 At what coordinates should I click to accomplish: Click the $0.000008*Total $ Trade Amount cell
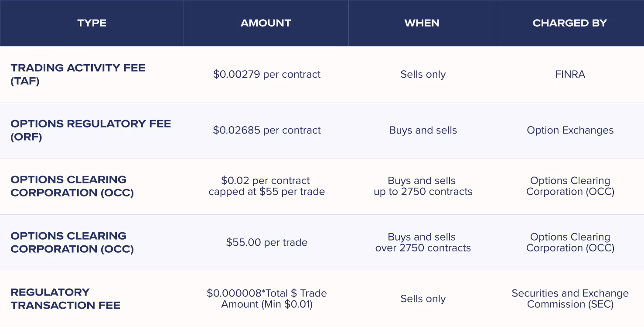click(x=266, y=299)
